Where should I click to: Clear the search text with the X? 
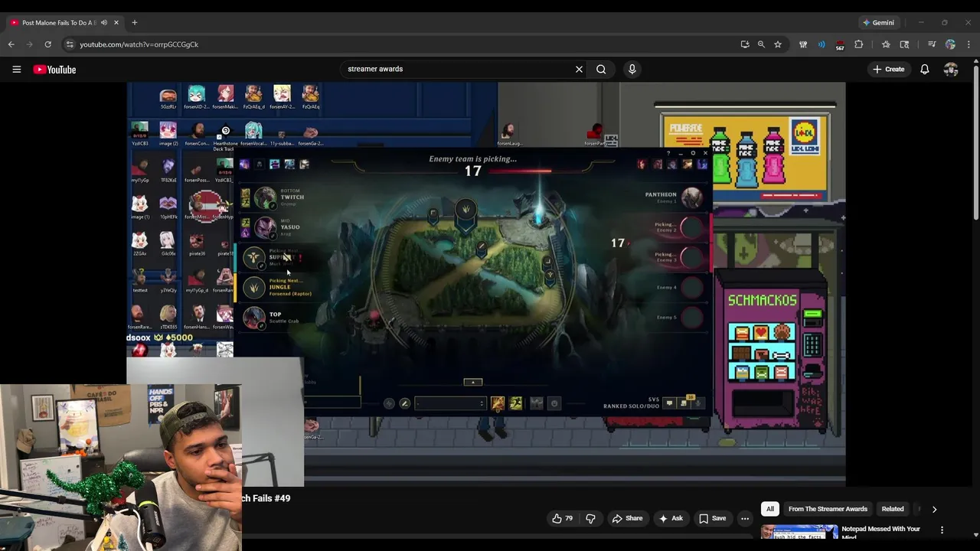(579, 69)
